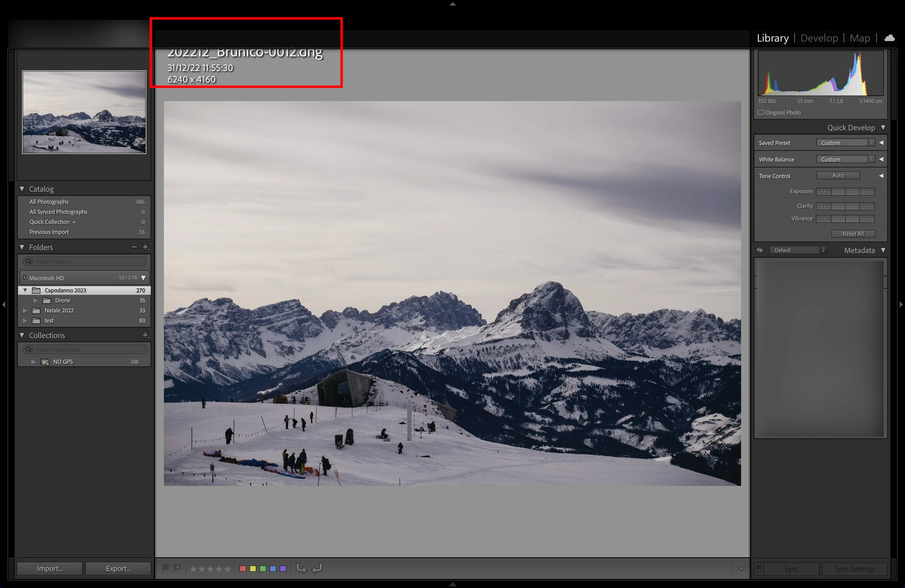Enable the Original Photo checkbox
Screen dimensions: 905x588
click(x=761, y=113)
